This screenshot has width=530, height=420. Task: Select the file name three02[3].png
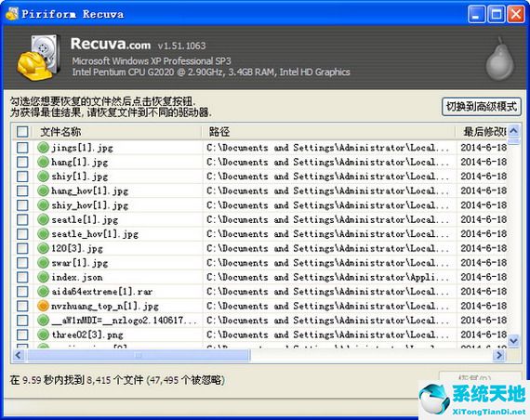[87, 335]
